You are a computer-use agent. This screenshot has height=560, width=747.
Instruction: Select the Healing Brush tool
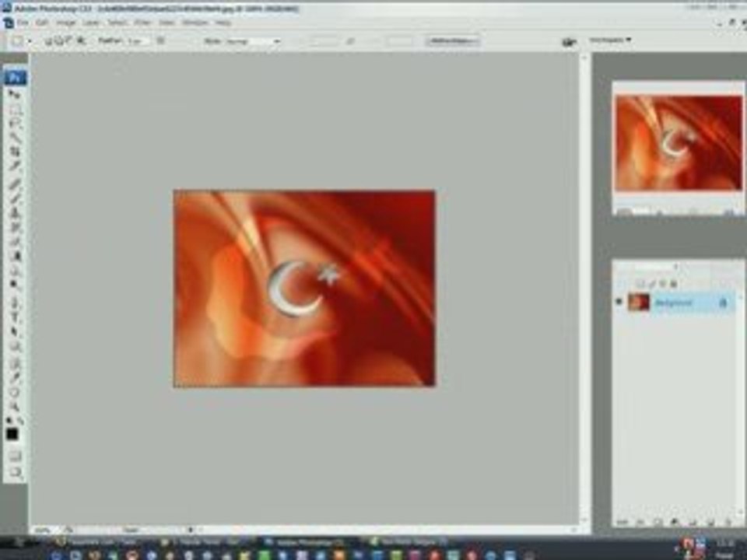click(x=16, y=184)
